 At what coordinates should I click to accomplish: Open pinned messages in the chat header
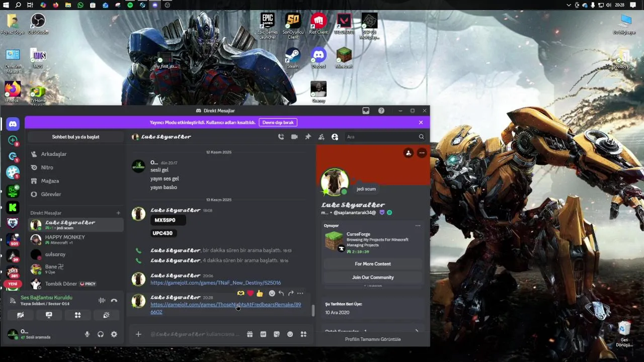[308, 137]
